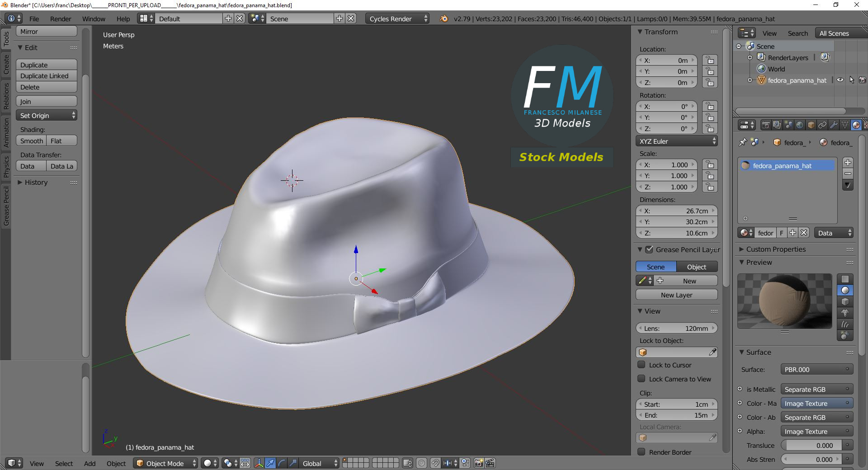The width and height of the screenshot is (868, 470).
Task: Apply Smooth shading
Action: pyautogui.click(x=31, y=141)
